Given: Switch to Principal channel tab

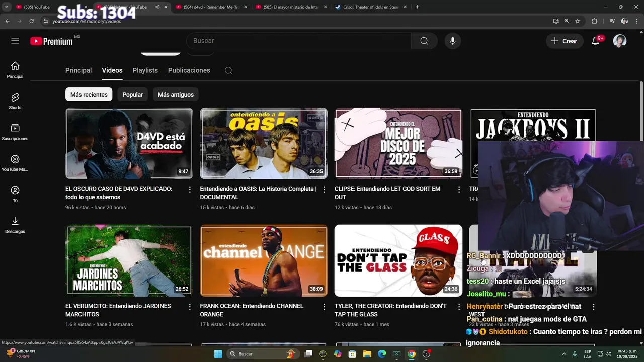Looking at the screenshot, I should tap(78, 70).
